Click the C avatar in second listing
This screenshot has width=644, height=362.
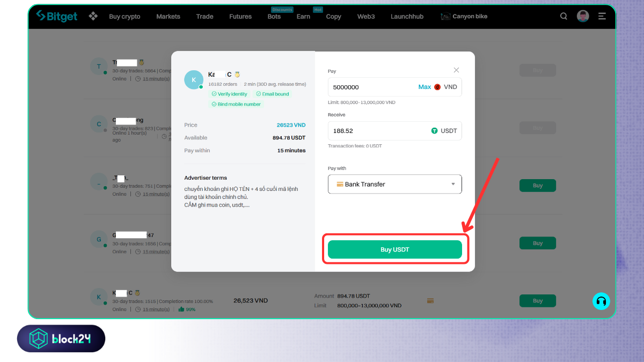click(99, 124)
